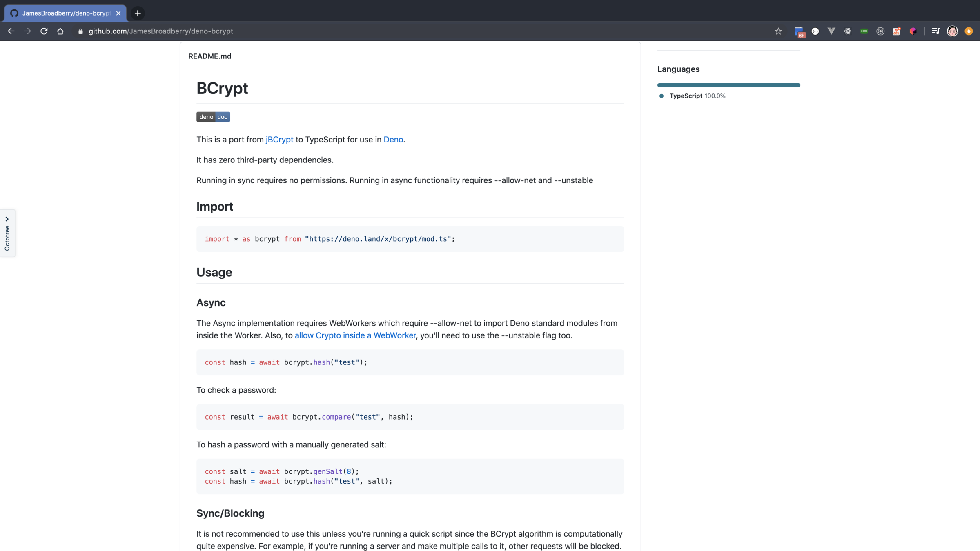Open the media control playlist icon
The width and height of the screenshot is (980, 551).
coord(935,31)
